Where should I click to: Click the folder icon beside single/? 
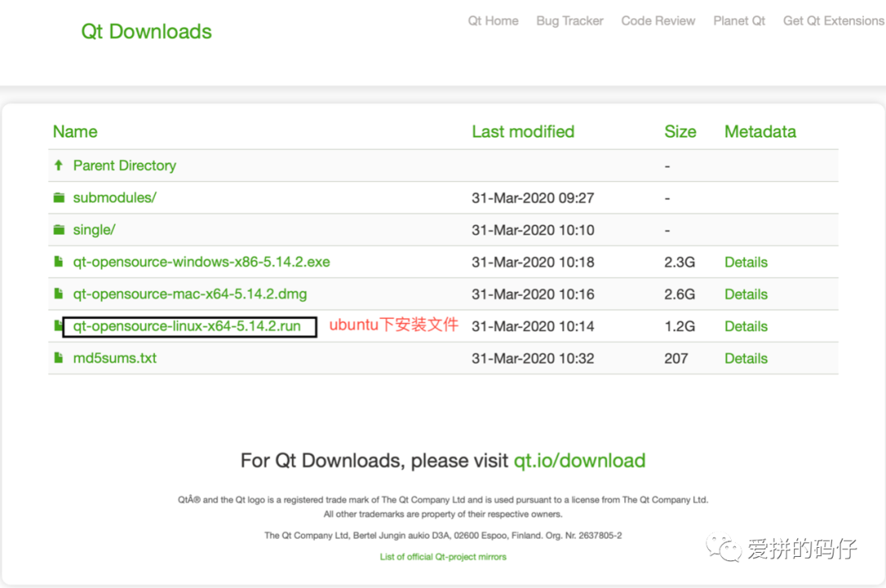click(x=59, y=230)
